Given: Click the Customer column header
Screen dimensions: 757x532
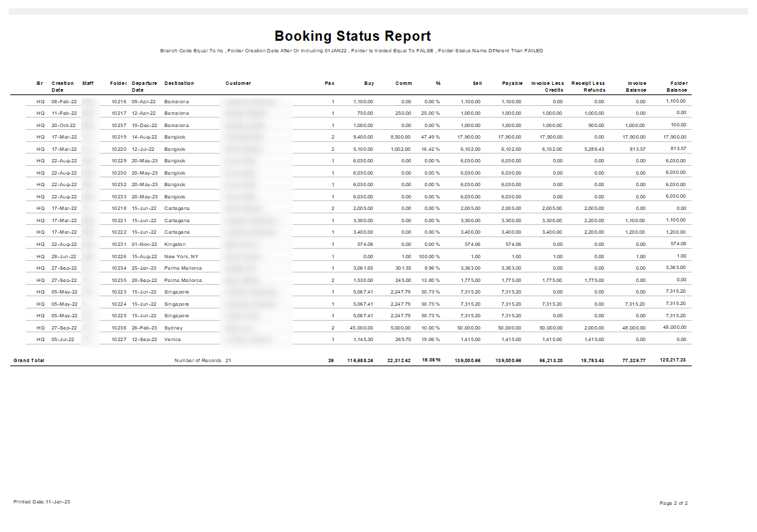Looking at the screenshot, I should [x=238, y=84].
